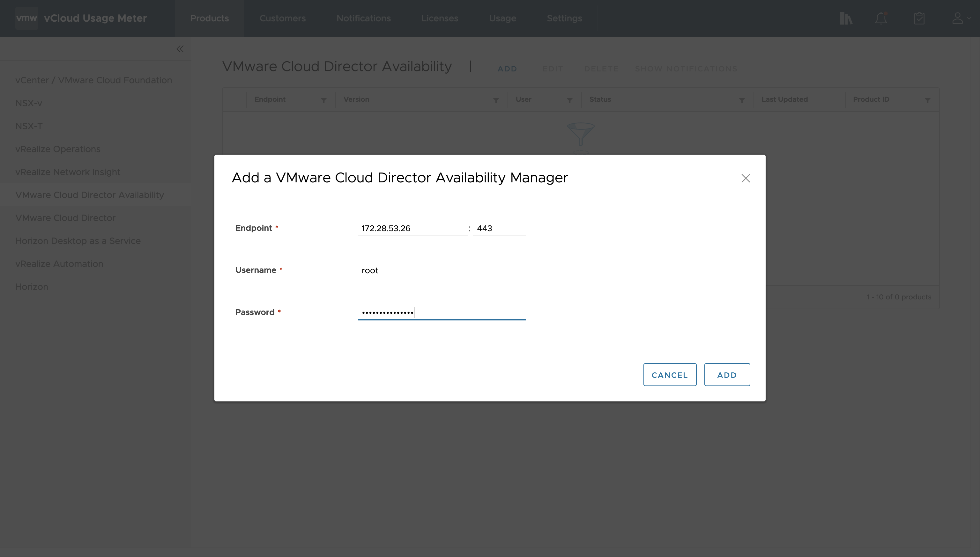This screenshot has height=557, width=980.
Task: Focus the port number field
Action: (x=499, y=228)
